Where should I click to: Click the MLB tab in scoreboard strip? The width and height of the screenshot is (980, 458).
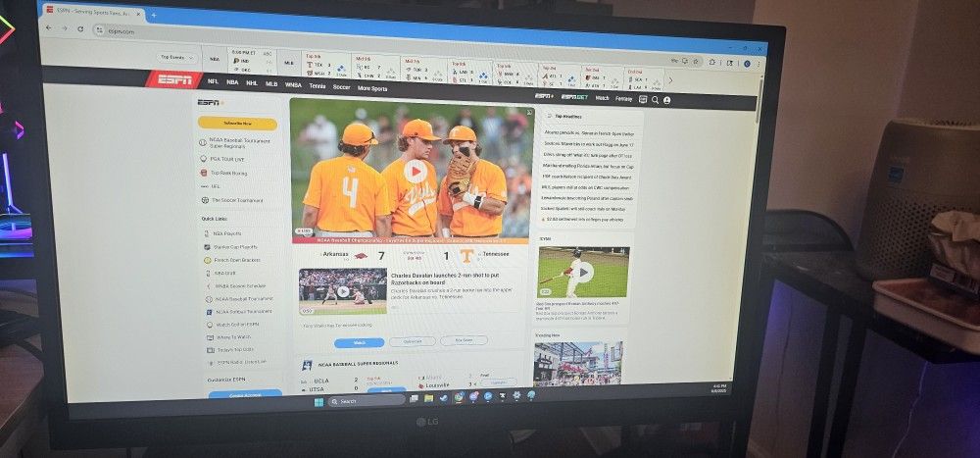coord(289,63)
